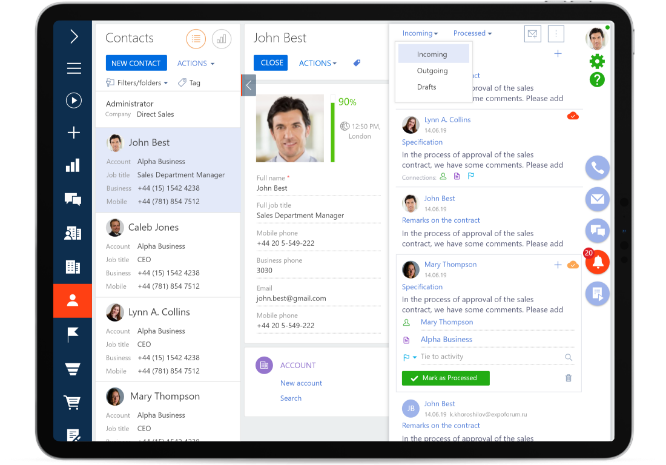The image size is (666, 465).
Task: Open the notifications bell with badge 20
Action: coord(598,263)
